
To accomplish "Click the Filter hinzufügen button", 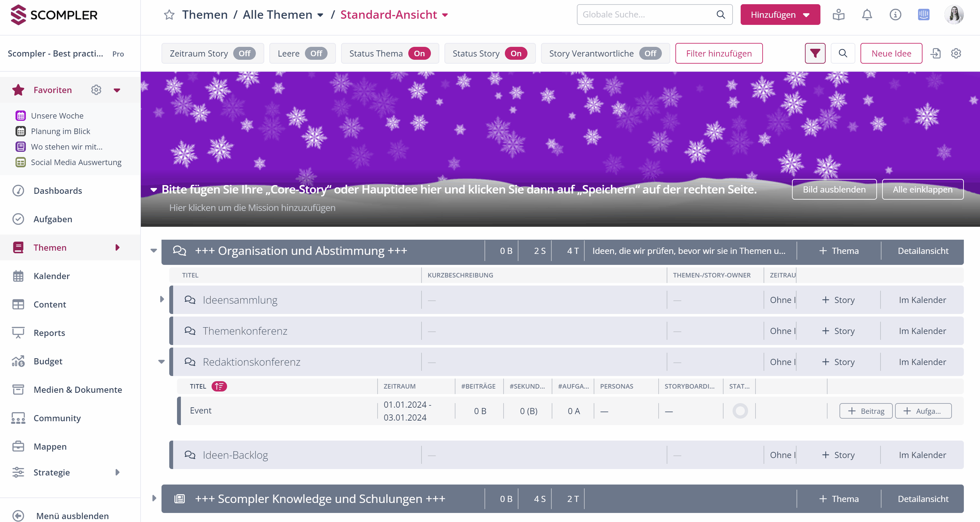I will click(719, 53).
